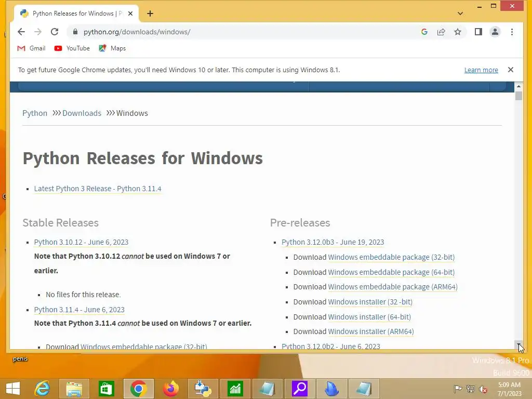Open Python 3.12.0b3 - June 19, 2023 release
This screenshot has height=399, width=532.
click(x=333, y=242)
